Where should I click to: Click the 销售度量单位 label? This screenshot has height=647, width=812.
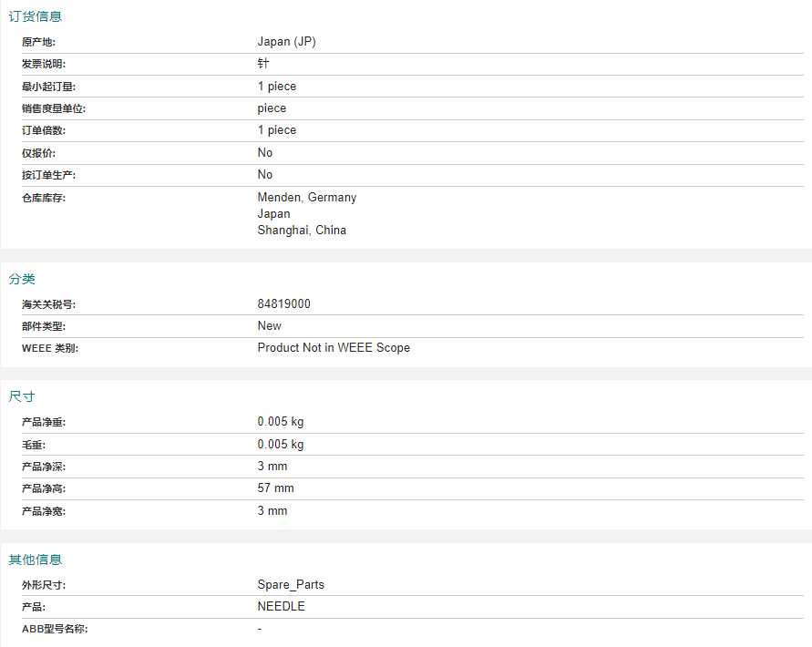[x=54, y=108]
